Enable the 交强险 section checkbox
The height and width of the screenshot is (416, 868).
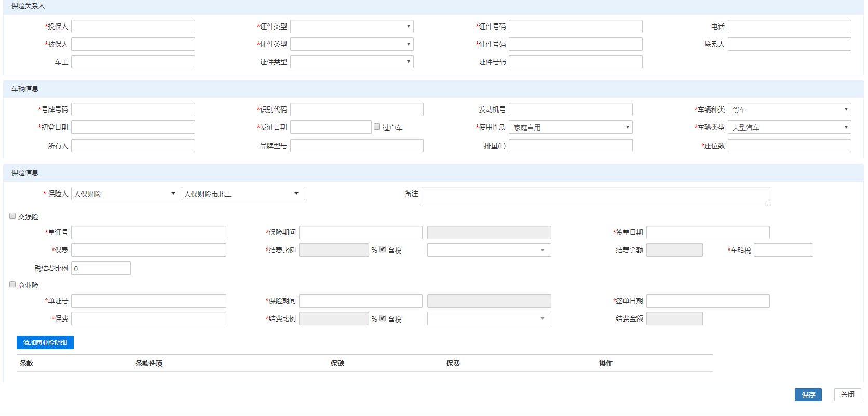click(x=12, y=216)
